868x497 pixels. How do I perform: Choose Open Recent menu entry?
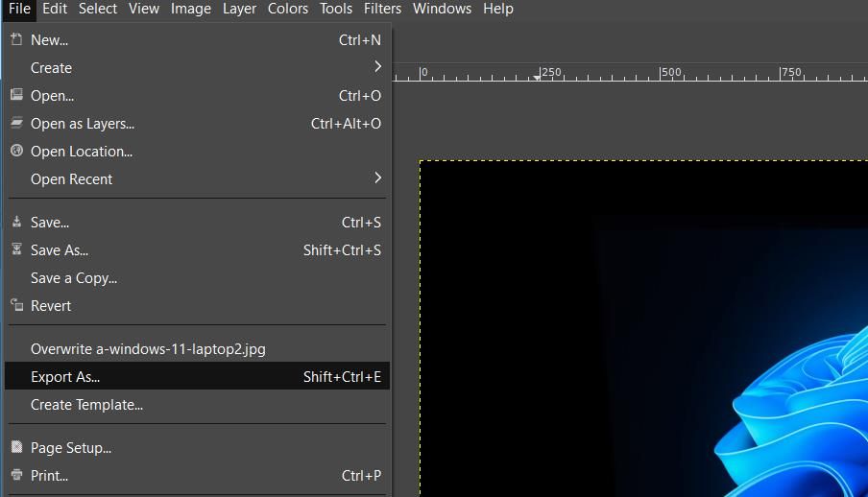point(197,178)
